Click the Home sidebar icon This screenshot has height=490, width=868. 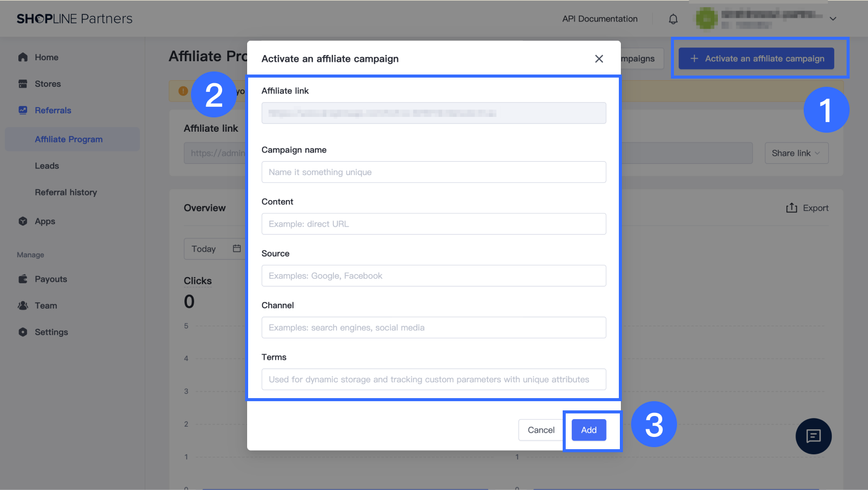click(x=23, y=57)
